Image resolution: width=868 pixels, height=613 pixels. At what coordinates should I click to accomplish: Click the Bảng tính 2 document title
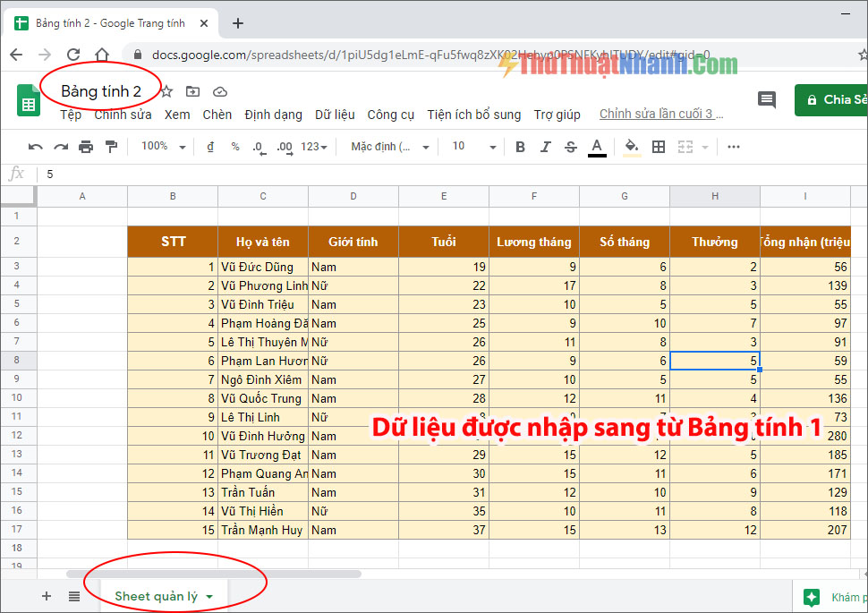click(x=101, y=91)
